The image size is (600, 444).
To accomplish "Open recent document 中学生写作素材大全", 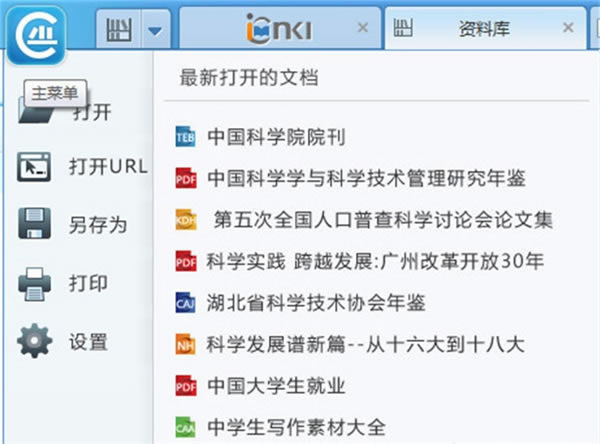I will pyautogui.click(x=296, y=428).
